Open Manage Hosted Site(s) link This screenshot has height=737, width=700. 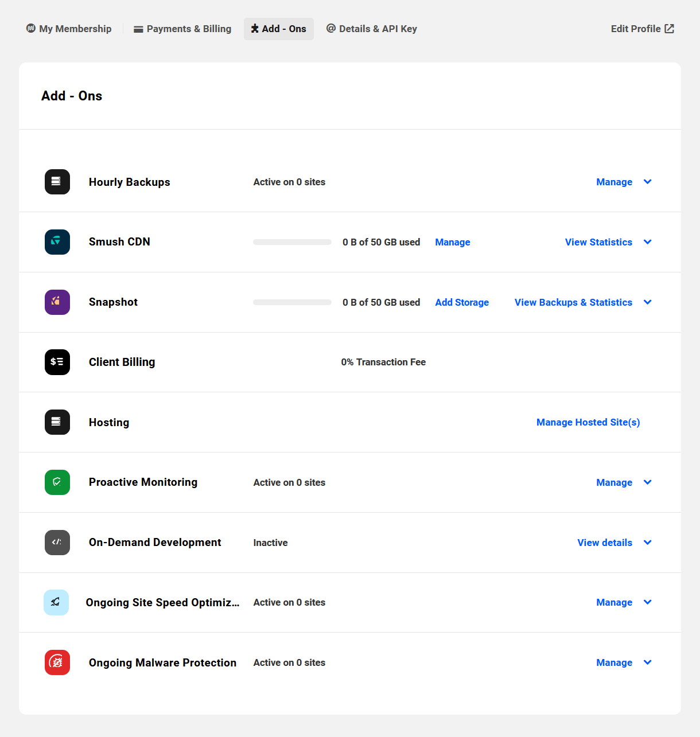point(588,422)
